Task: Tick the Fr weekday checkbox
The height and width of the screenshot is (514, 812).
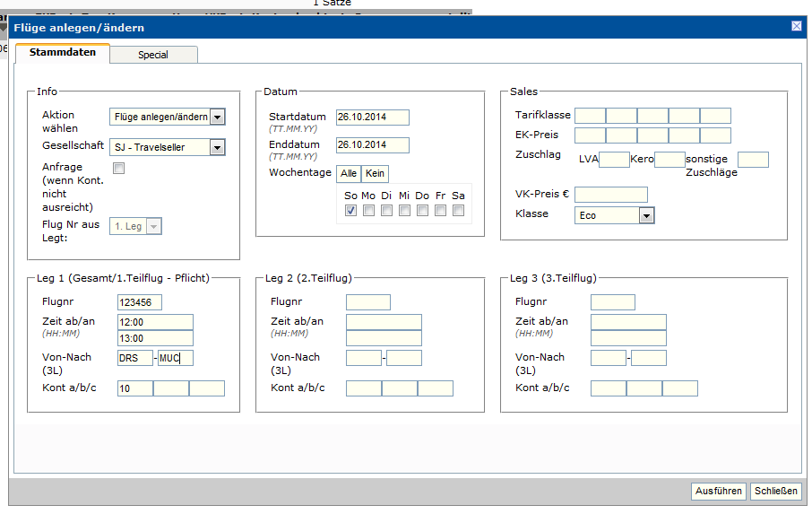Action: (x=441, y=211)
